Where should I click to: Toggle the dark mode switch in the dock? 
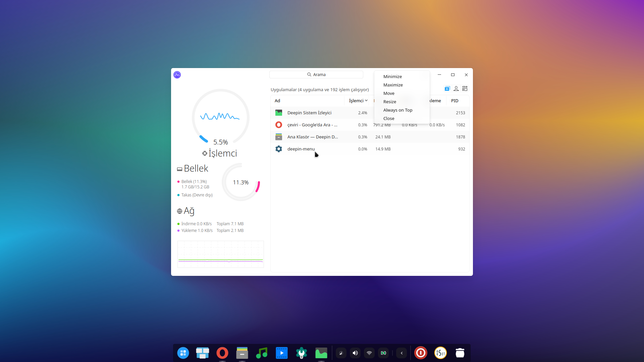tap(341, 353)
